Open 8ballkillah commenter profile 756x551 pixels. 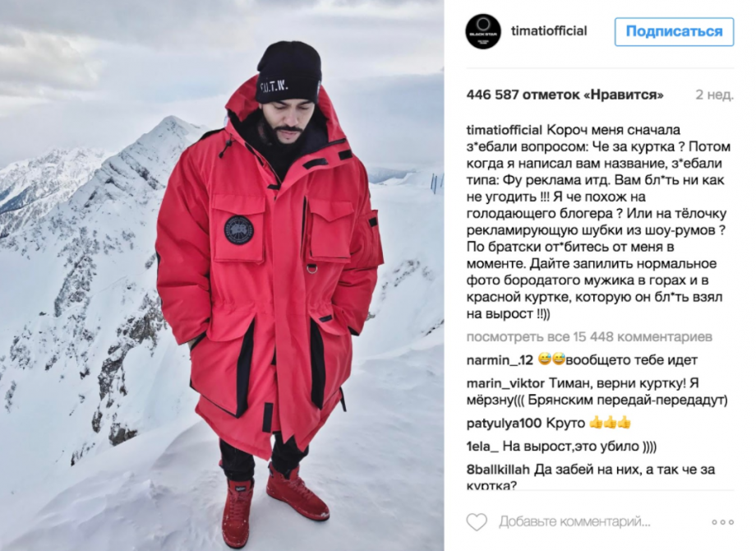point(498,470)
